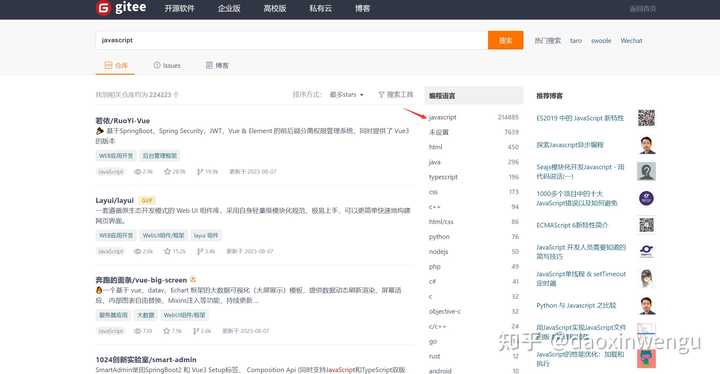Image resolution: width=720 pixels, height=374 pixels.
Task: Click the search input containing javascript
Action: click(x=292, y=40)
